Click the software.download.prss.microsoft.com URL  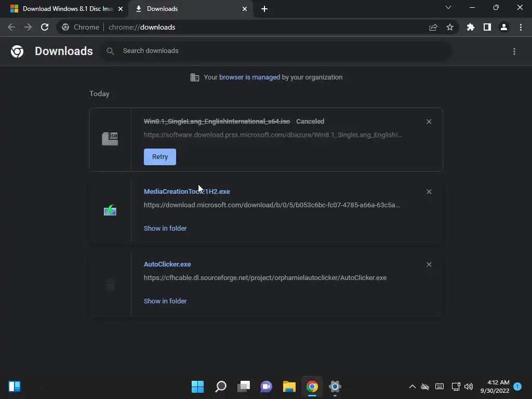tap(273, 135)
